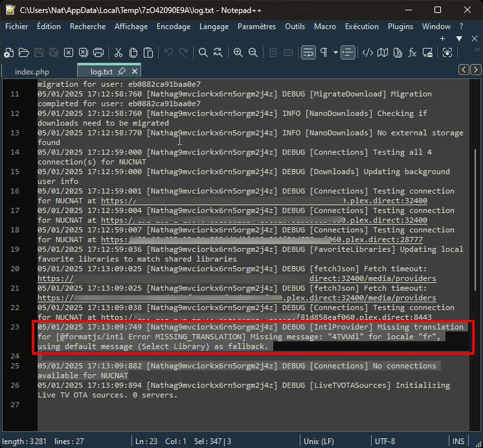Close document with menu bar X
Viewport: 483px width, 448px height.
(474, 39)
